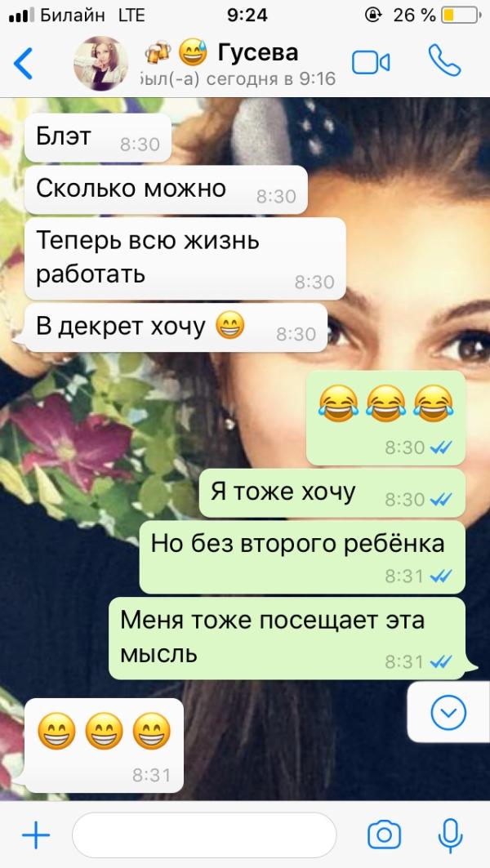The height and width of the screenshot is (868, 490).
Task: Start a voice call with phone icon
Action: [444, 60]
